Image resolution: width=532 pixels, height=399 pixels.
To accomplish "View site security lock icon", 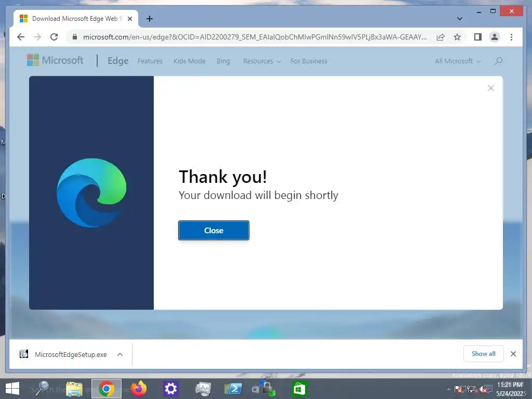I will coord(75,37).
